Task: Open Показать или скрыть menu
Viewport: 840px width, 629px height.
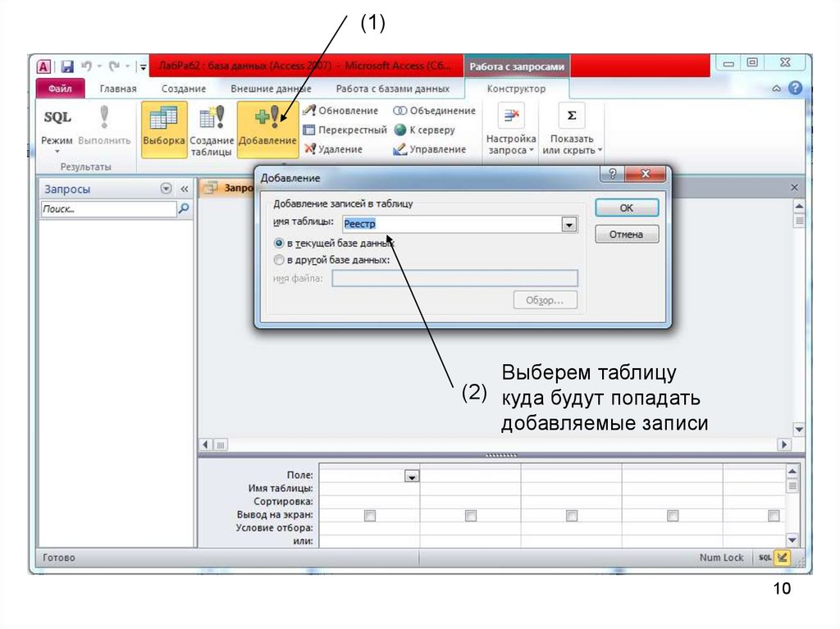Action: click(x=572, y=130)
